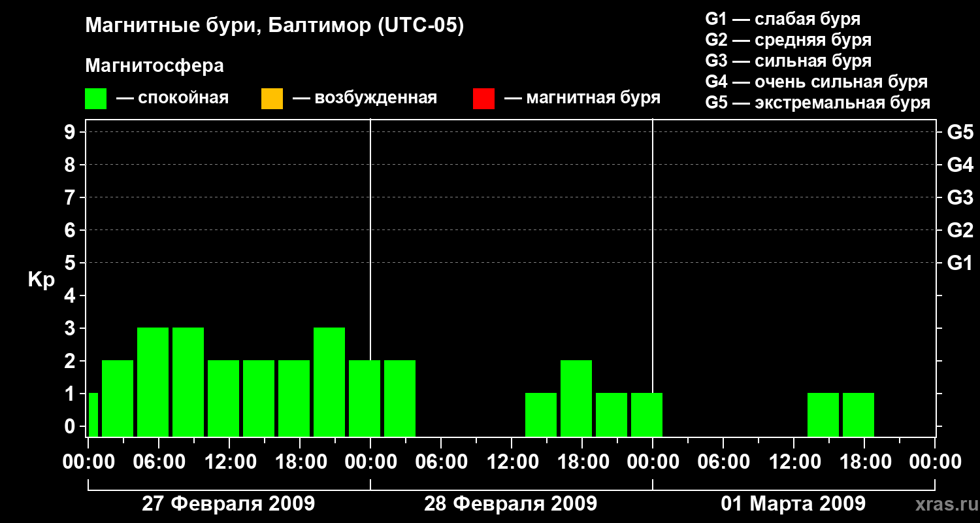980x523 pixels.
Task: Click the Kp 3 bar after 18:00 on 27 February
Action: (x=329, y=382)
